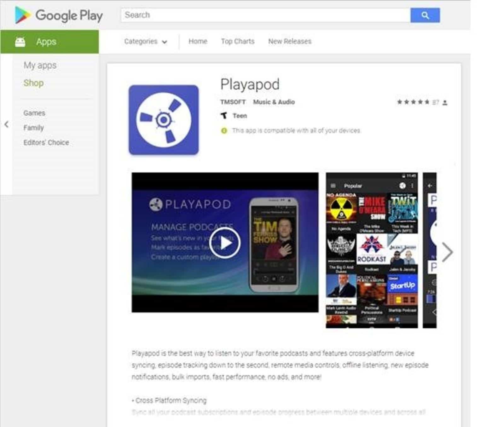504x427 pixels.
Task: Open the Popular podcasts screenshot thumbnail
Action: 372,250
